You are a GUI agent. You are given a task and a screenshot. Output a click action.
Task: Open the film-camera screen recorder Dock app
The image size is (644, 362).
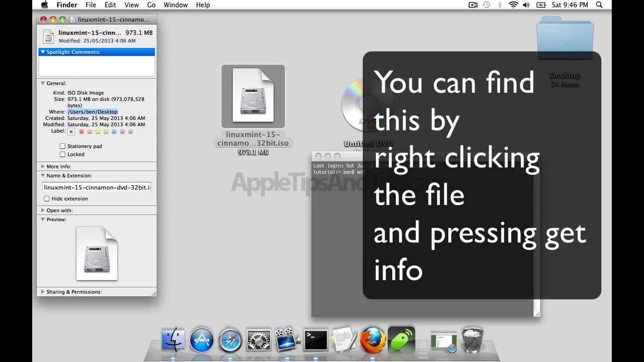(287, 340)
